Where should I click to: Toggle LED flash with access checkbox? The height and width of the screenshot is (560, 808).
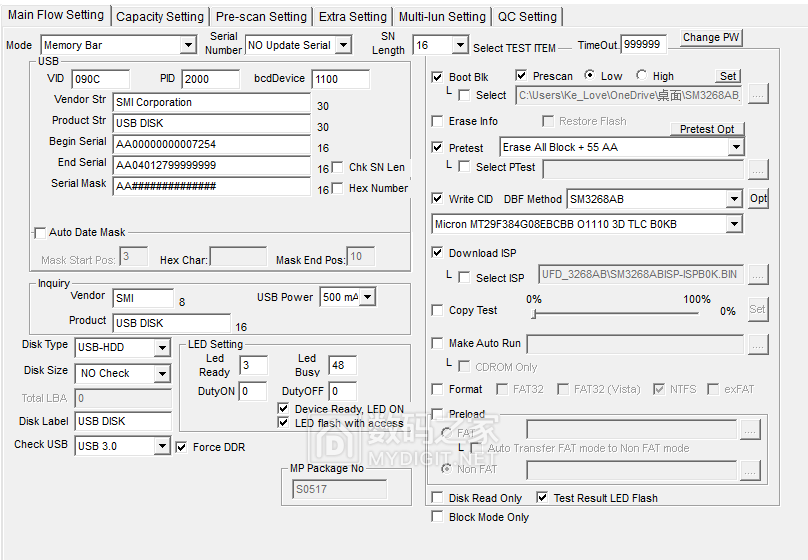283,423
